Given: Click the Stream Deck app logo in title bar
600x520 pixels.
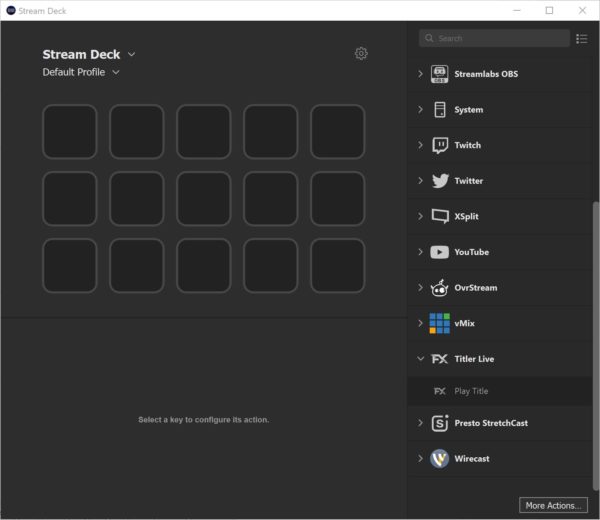Looking at the screenshot, I should click(11, 10).
